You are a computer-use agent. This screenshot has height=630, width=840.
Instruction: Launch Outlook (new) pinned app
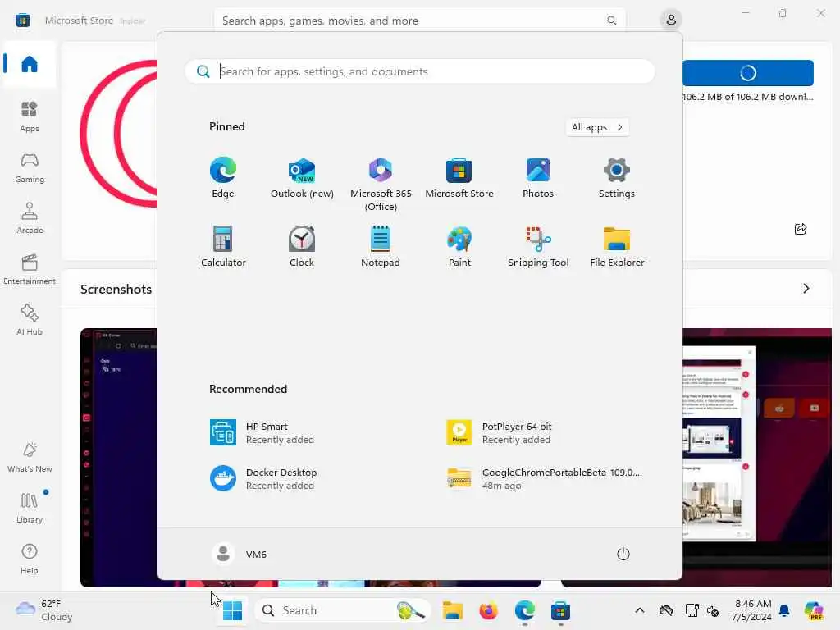click(x=302, y=178)
